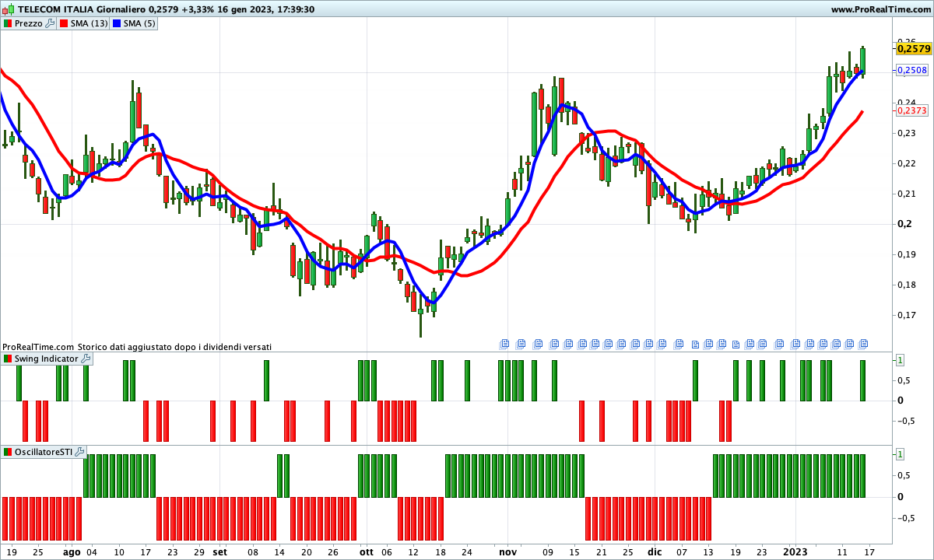Open the rightmost news document icon
Viewport: 934px width, 560px height.
point(863,343)
